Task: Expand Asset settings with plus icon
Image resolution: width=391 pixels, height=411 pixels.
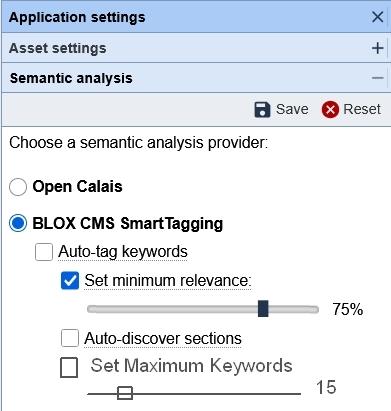Action: tap(377, 48)
